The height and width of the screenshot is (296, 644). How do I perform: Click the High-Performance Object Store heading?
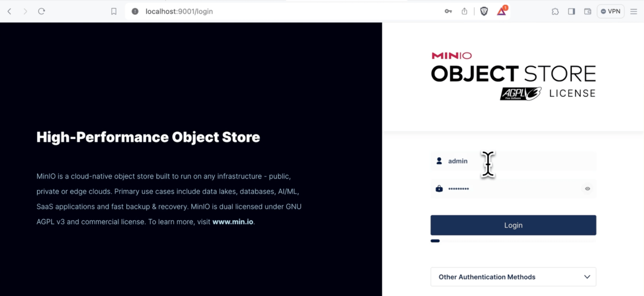(148, 137)
